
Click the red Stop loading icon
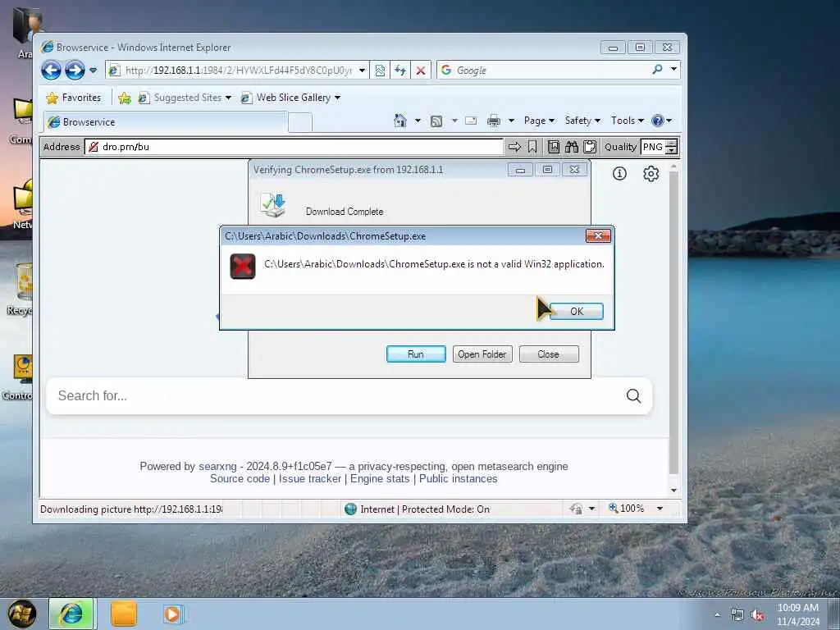tap(421, 71)
